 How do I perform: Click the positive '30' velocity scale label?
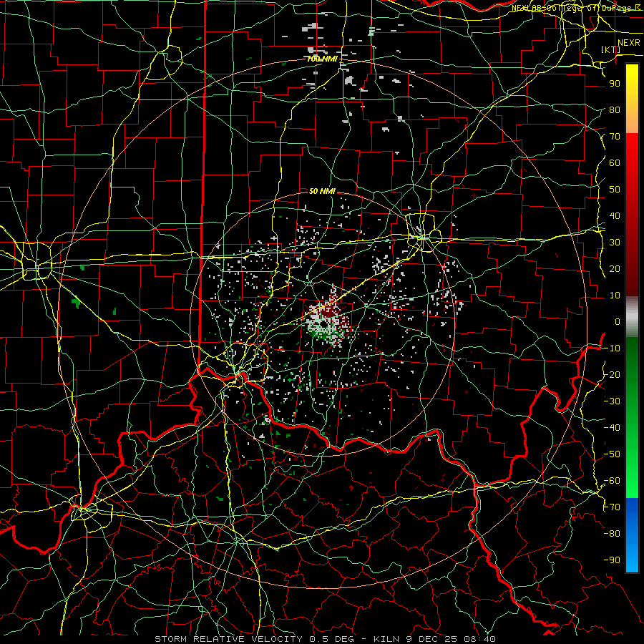coord(615,243)
